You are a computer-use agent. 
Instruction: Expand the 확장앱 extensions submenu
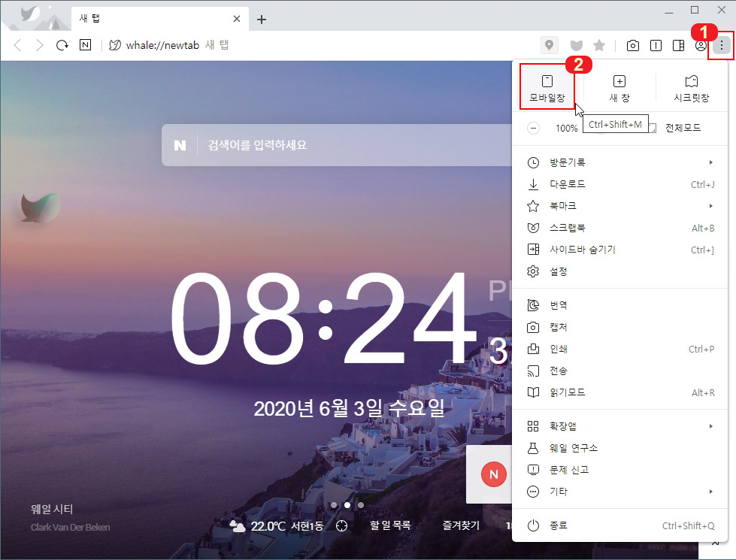click(620, 426)
